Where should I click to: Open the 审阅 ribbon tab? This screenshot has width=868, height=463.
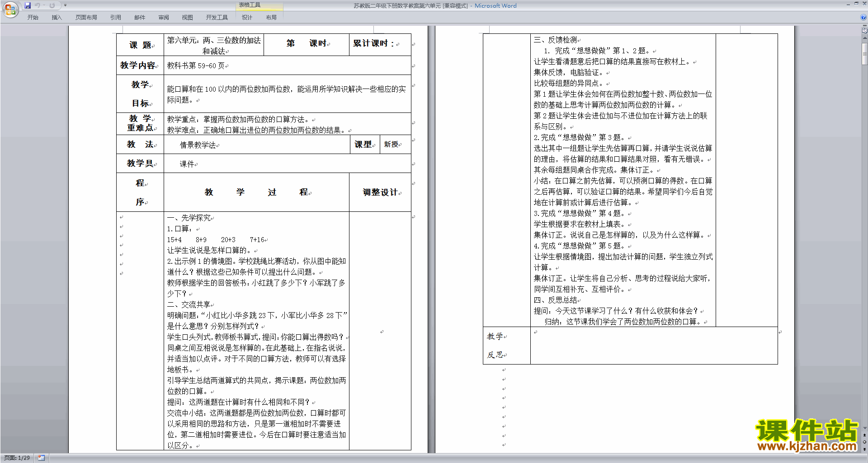(x=164, y=17)
